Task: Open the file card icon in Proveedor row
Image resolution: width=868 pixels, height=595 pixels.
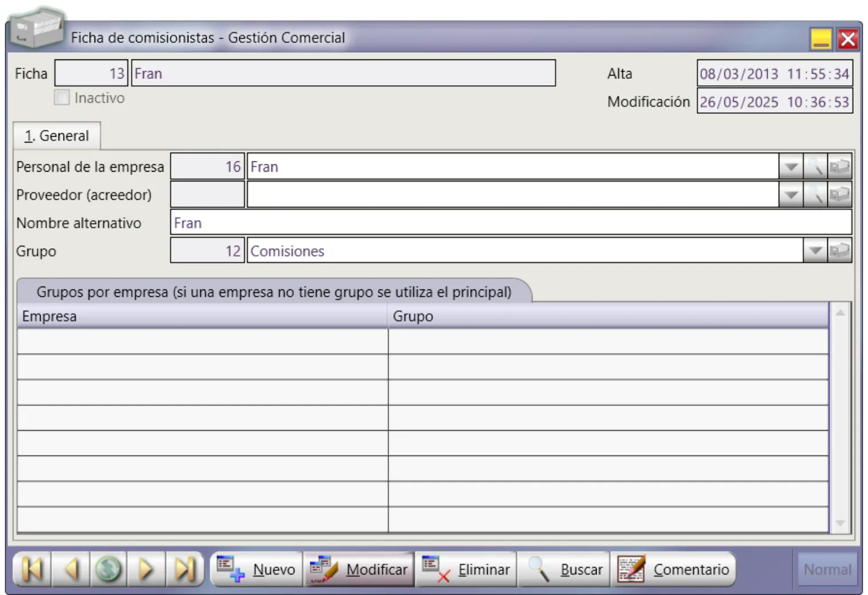Action: pyautogui.click(x=840, y=195)
